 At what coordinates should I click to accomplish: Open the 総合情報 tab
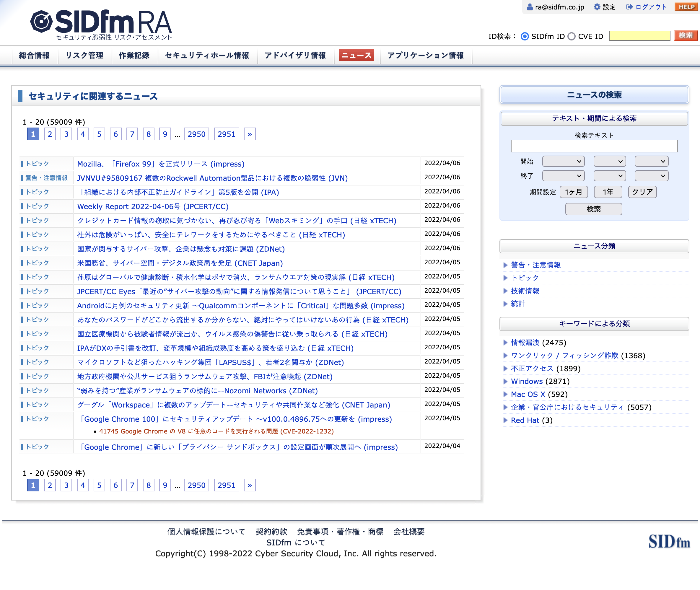[x=35, y=56]
